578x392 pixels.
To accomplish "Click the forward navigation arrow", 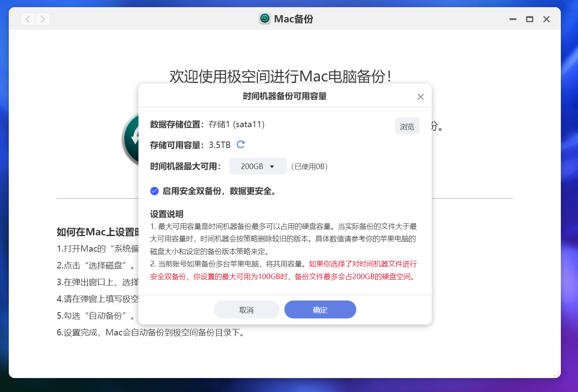I will pyautogui.click(x=43, y=19).
